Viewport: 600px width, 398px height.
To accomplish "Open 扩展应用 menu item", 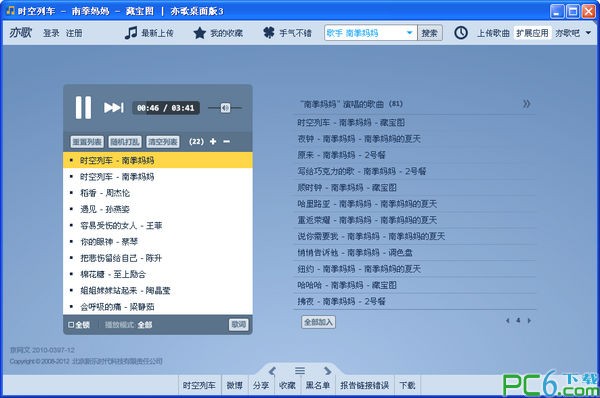I will [532, 33].
